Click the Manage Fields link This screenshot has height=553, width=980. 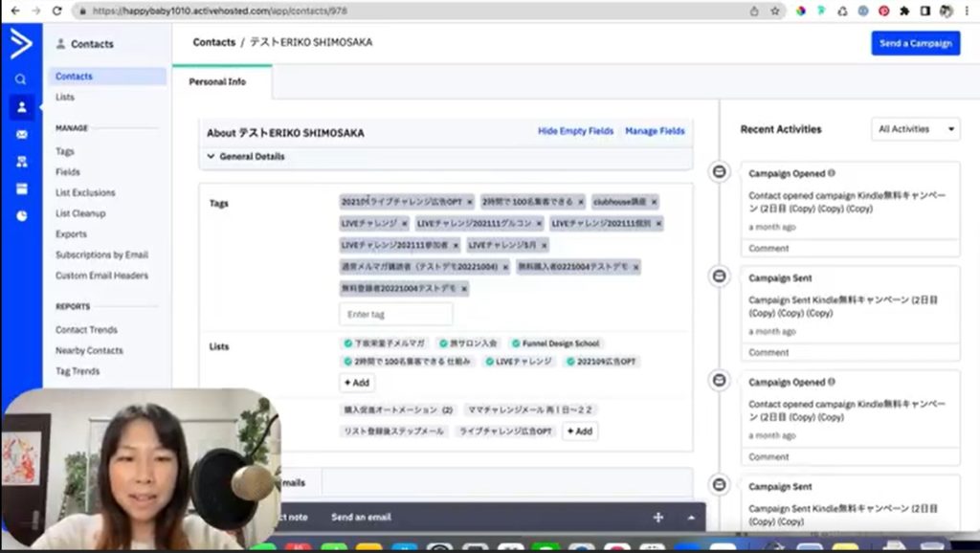point(655,131)
